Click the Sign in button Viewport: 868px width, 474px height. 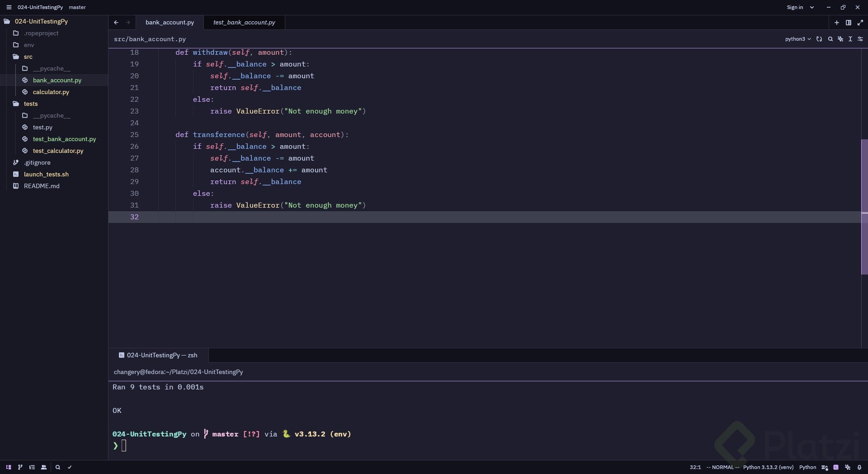click(x=795, y=7)
